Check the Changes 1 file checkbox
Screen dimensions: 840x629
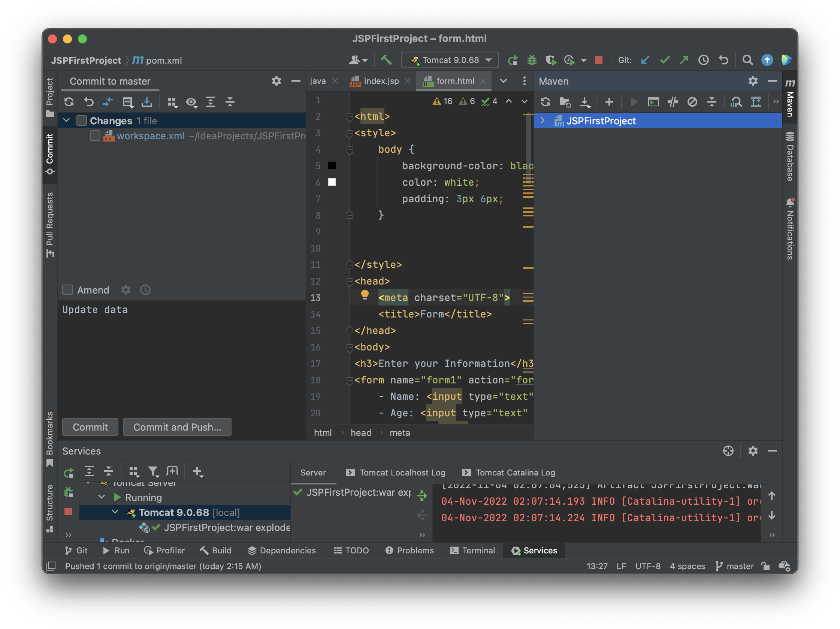coord(81,121)
